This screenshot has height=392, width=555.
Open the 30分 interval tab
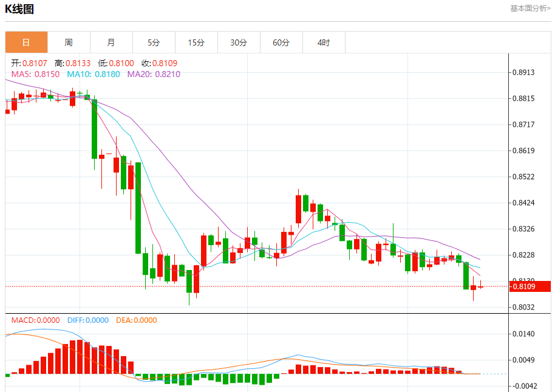(239, 42)
